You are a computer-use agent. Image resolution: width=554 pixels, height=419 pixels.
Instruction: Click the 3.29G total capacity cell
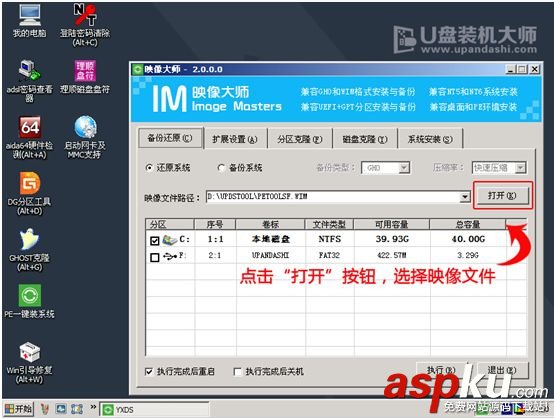click(x=468, y=255)
